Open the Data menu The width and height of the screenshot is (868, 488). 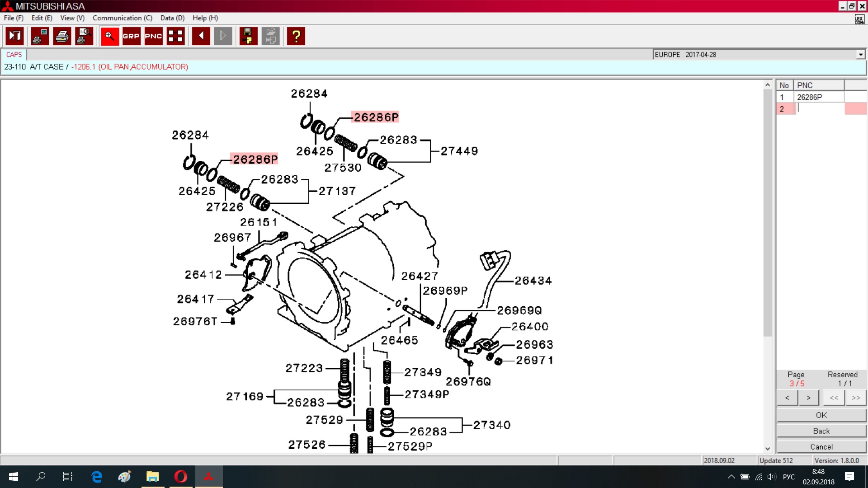tap(172, 18)
